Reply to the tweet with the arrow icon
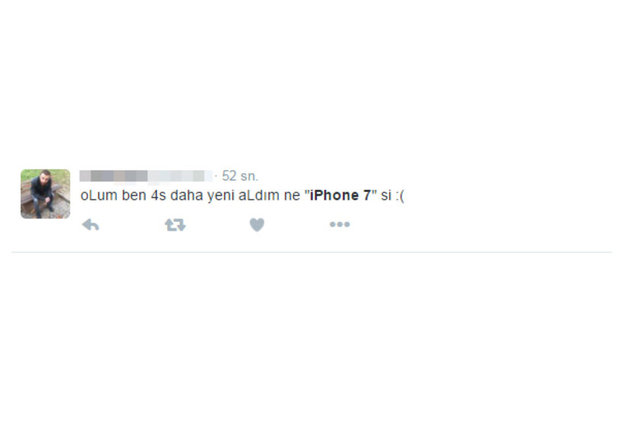Screen dimensions: 640x423 click(91, 225)
